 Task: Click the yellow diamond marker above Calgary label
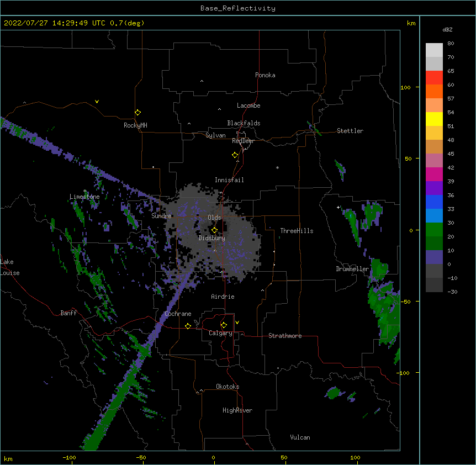[224, 325]
